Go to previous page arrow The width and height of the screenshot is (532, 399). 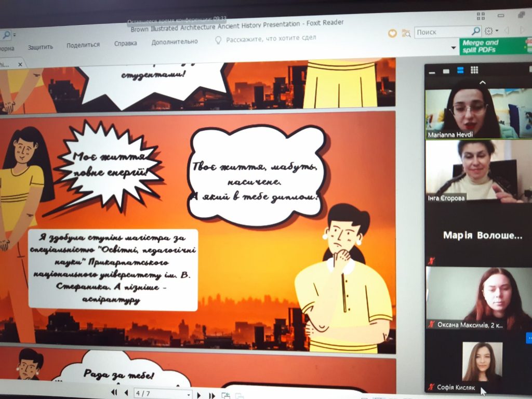[x=126, y=393]
